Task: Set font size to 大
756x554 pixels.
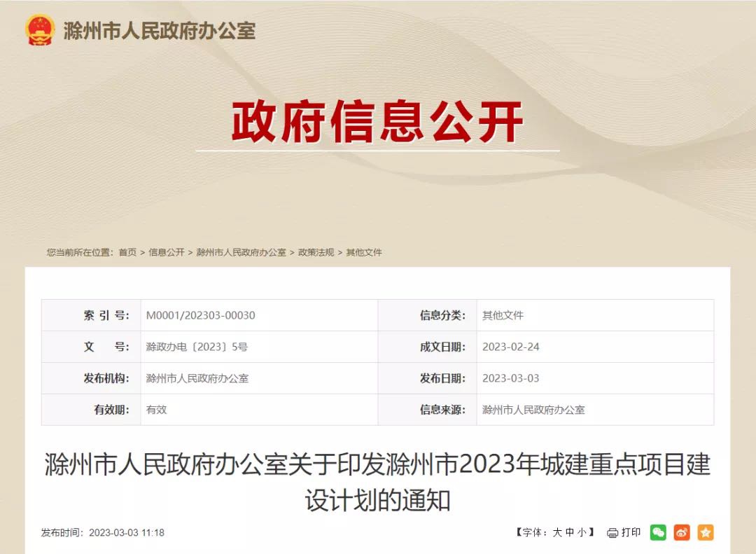Action: [x=557, y=532]
